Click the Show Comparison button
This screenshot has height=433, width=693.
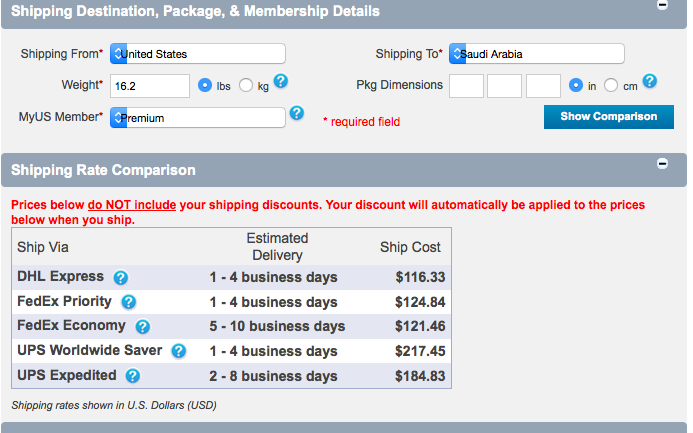608,117
